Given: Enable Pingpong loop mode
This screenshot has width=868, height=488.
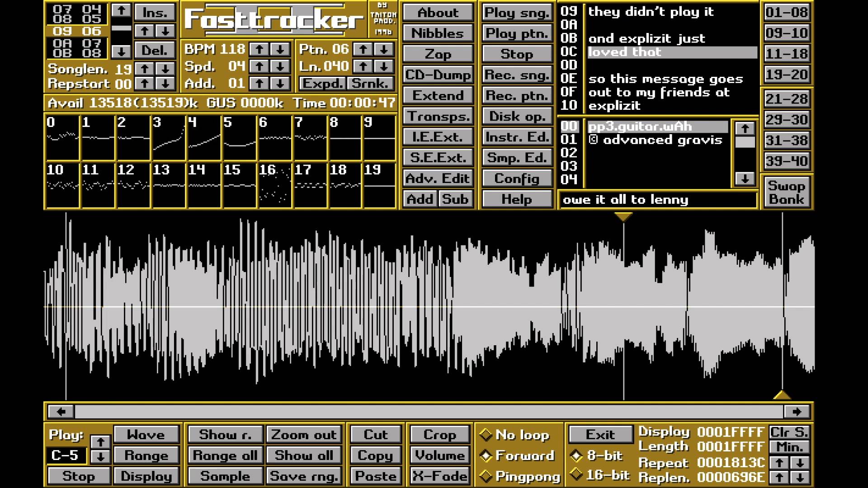Looking at the screenshot, I should (486, 476).
